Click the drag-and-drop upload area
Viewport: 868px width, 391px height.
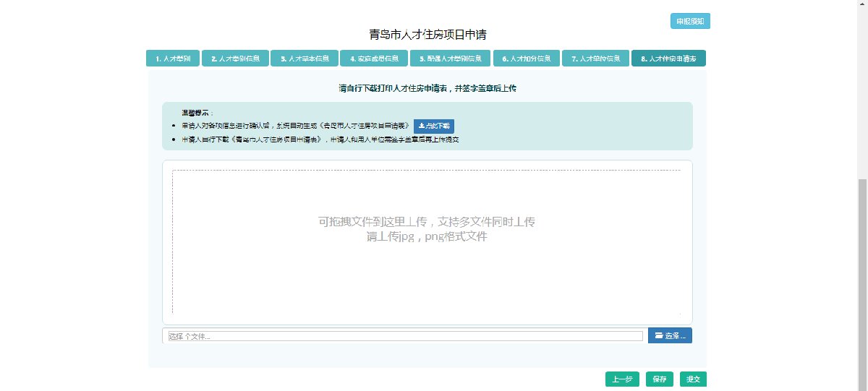427,242
